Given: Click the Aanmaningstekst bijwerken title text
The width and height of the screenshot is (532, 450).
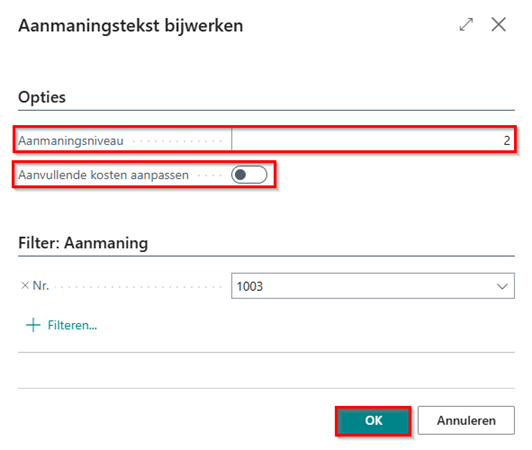Looking at the screenshot, I should click(x=131, y=26).
